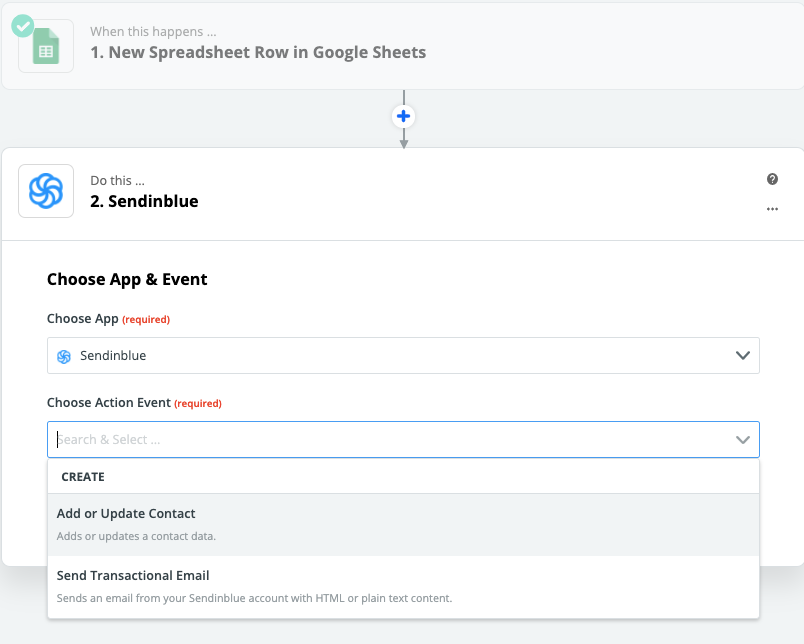Click 'Adds or updates a contact data.' description
This screenshot has height=644, width=804.
pos(136,536)
